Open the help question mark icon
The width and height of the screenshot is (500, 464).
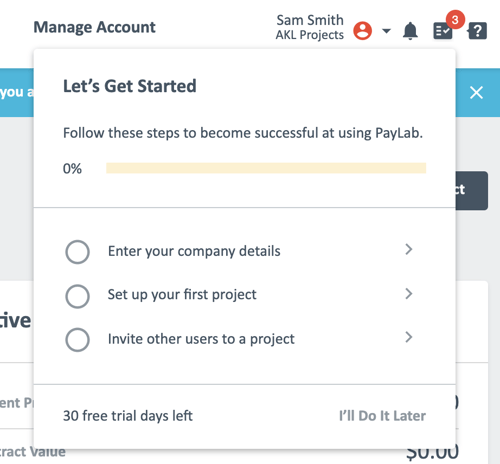coord(477,31)
